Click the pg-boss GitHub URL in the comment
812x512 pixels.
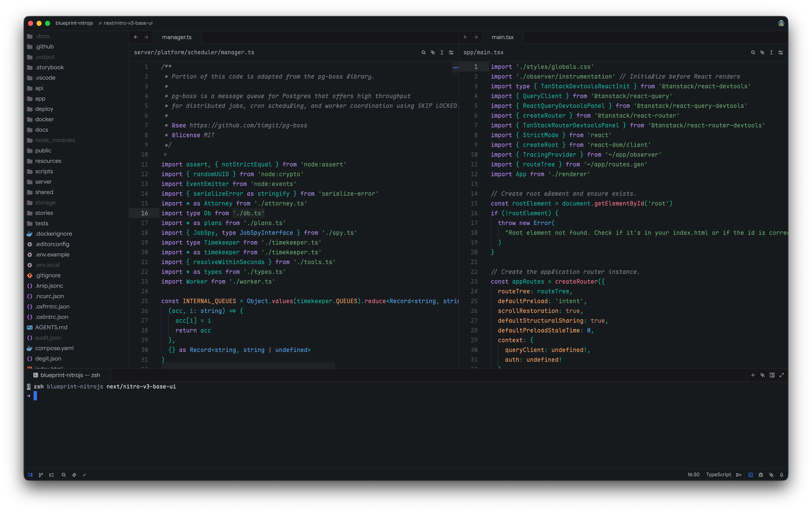pos(248,125)
